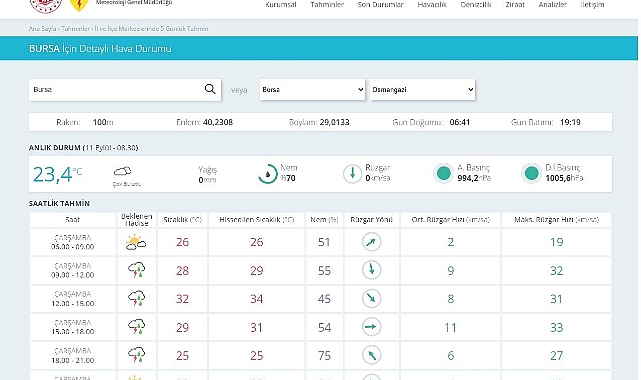Click the search magnifier icon
The width and height of the screenshot is (641, 380).
pyautogui.click(x=210, y=89)
